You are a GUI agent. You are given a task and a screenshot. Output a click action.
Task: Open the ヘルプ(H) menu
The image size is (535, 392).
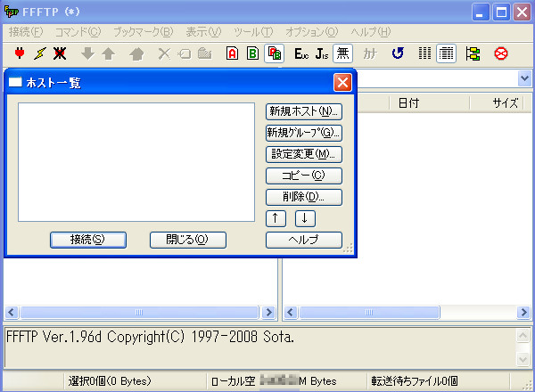(x=371, y=32)
